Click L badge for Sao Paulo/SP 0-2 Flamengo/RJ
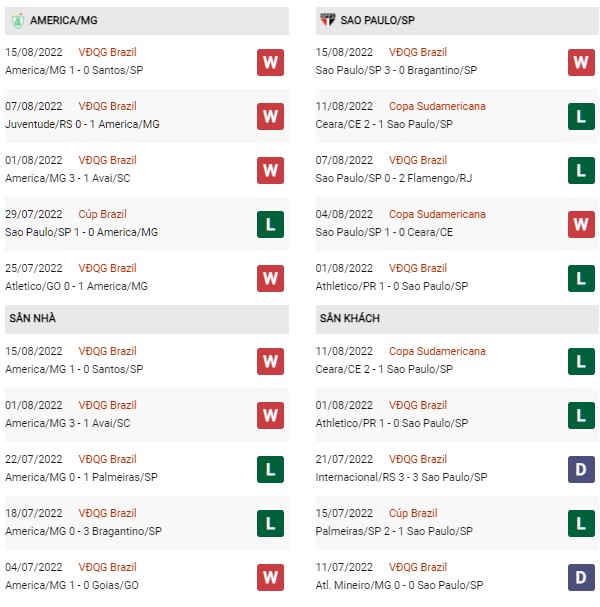This screenshot has height=607, width=600. click(581, 170)
